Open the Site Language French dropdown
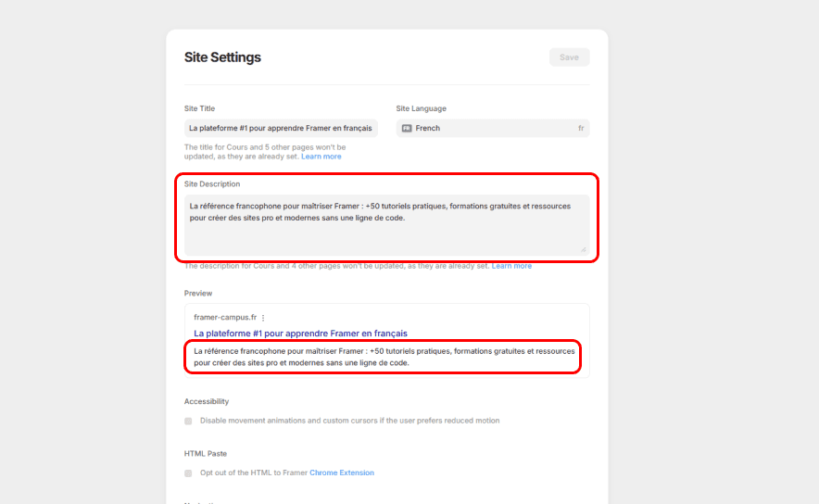This screenshot has width=819, height=504. pos(493,128)
